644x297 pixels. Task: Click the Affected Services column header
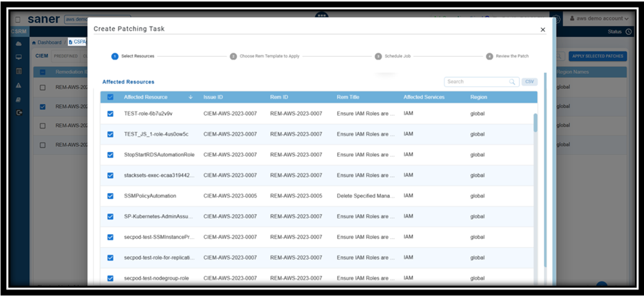(424, 97)
